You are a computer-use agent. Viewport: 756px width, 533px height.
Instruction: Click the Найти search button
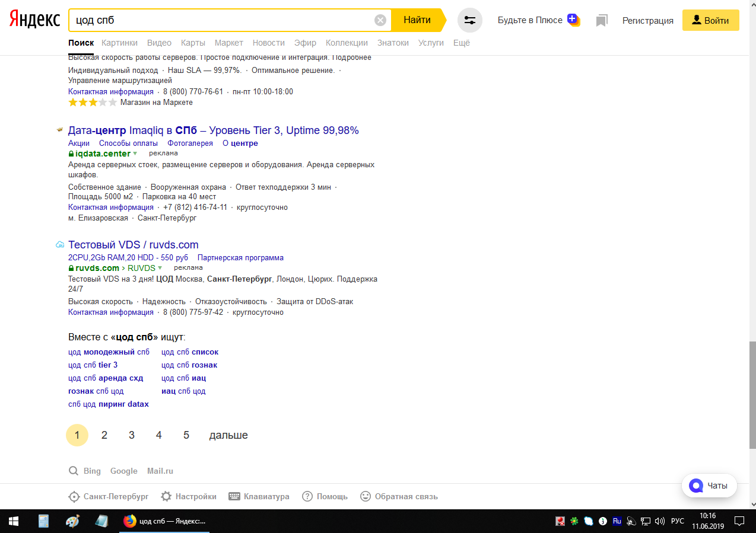coord(418,20)
